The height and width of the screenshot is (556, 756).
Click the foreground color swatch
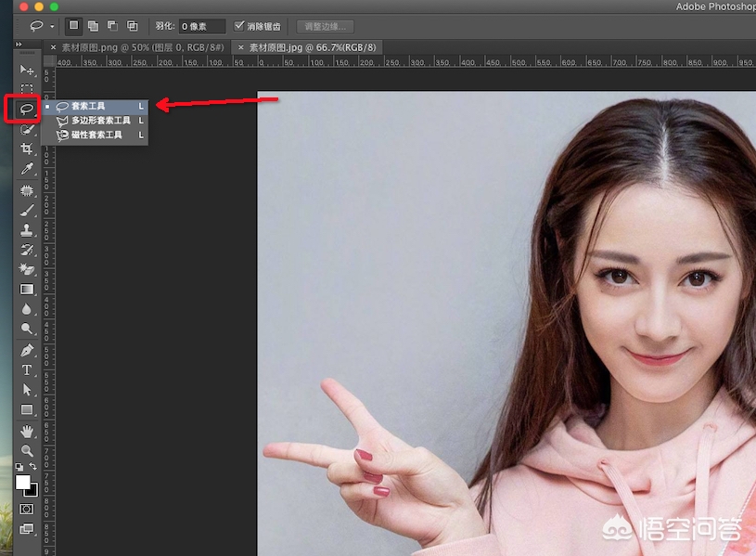coord(23,480)
